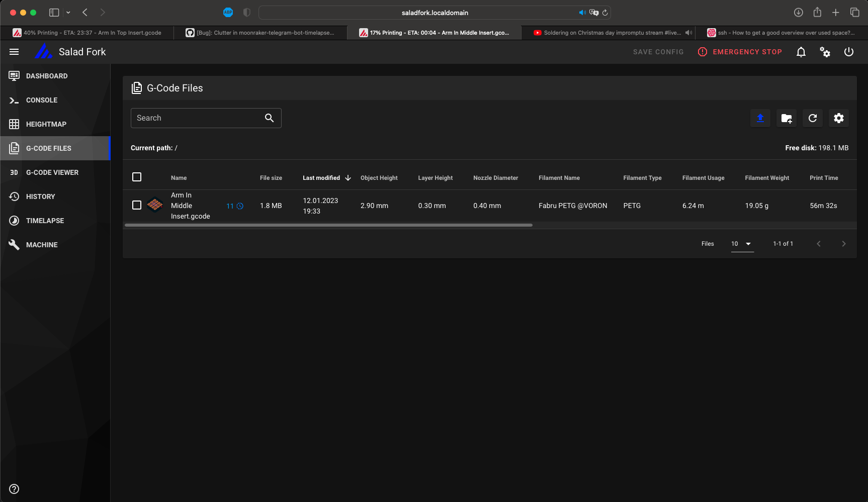Open the Dashboard from the sidebar
Image resolution: width=868 pixels, height=502 pixels.
point(47,76)
